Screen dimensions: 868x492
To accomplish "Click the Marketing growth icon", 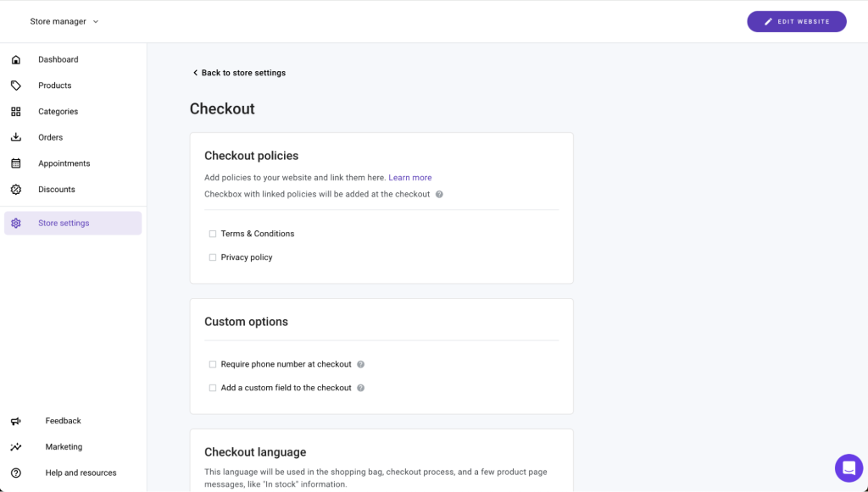I will tap(15, 446).
